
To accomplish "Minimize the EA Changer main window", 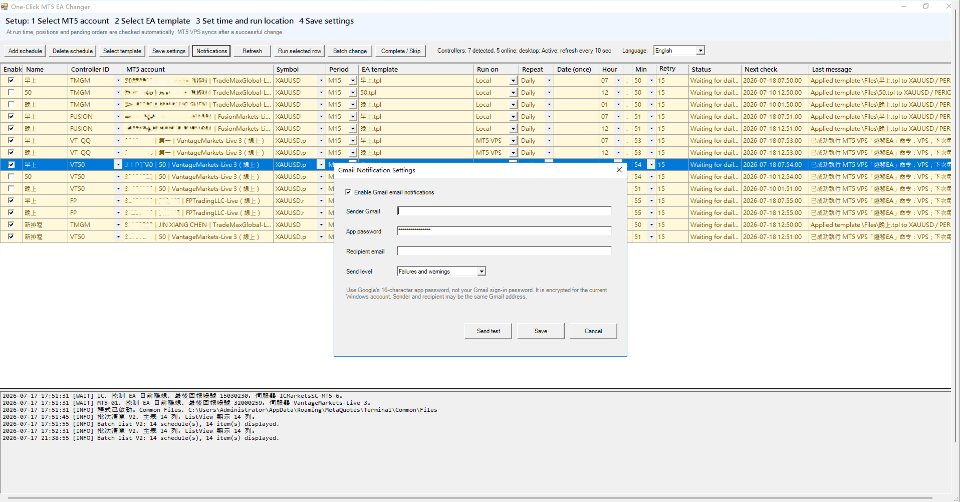I will coord(904,6).
